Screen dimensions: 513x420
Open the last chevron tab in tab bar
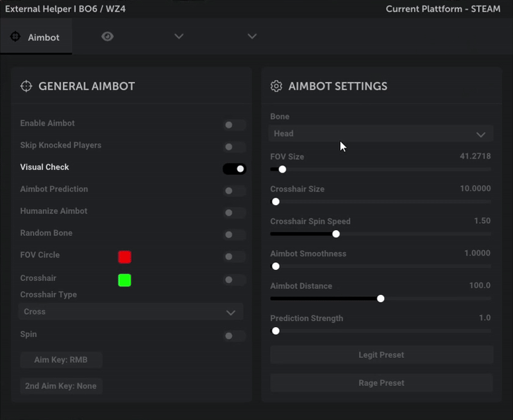click(x=252, y=36)
